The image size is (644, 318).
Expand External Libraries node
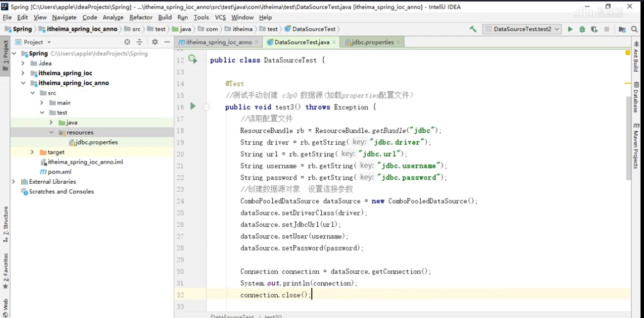(x=14, y=182)
